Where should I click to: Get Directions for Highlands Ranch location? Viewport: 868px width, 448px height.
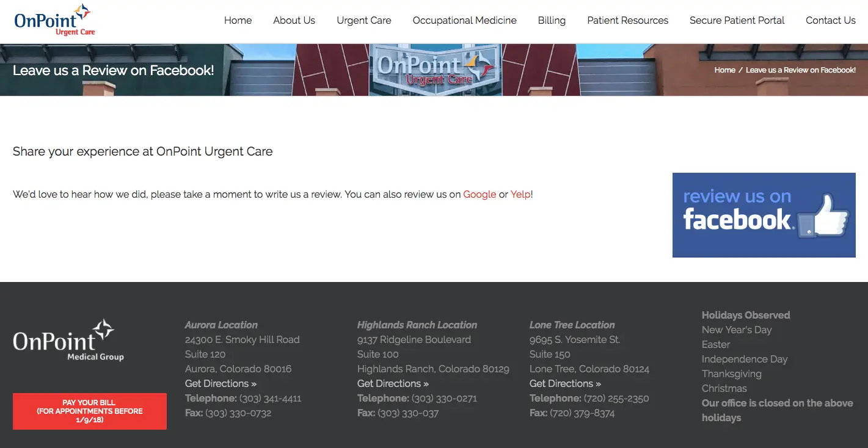tap(393, 383)
